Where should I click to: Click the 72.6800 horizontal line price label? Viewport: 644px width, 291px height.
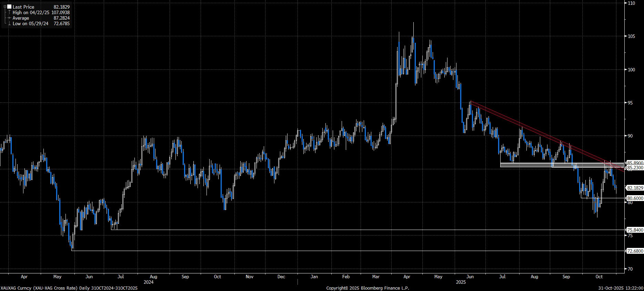coord(635,251)
